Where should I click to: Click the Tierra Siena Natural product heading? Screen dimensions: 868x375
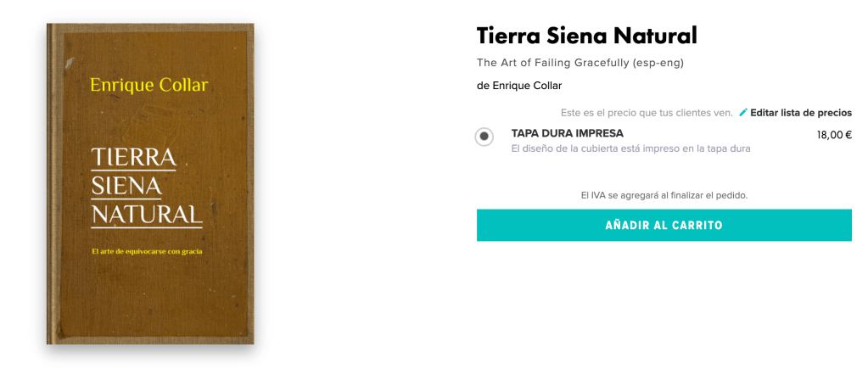[586, 36]
